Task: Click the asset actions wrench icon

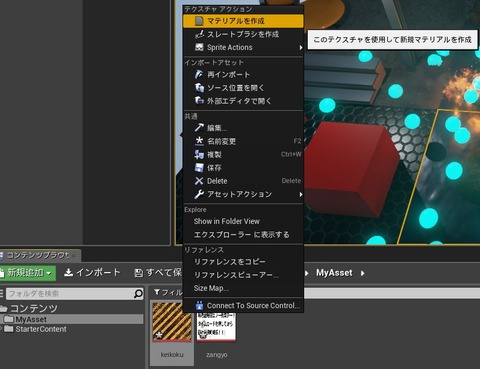Action: [199, 194]
